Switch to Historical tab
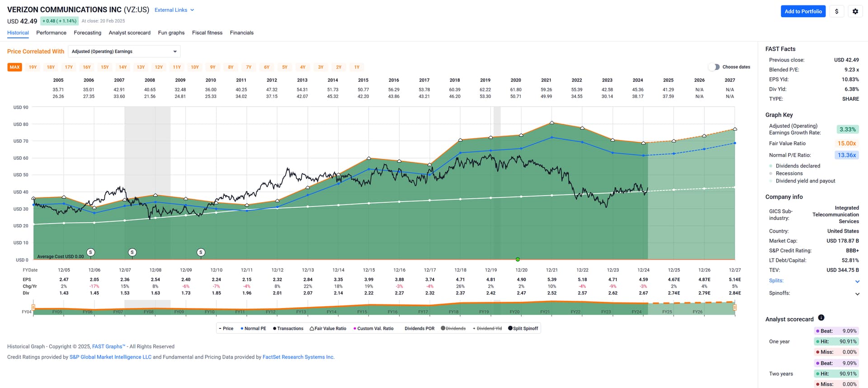Image resolution: width=868 pixels, height=388 pixels. point(18,33)
